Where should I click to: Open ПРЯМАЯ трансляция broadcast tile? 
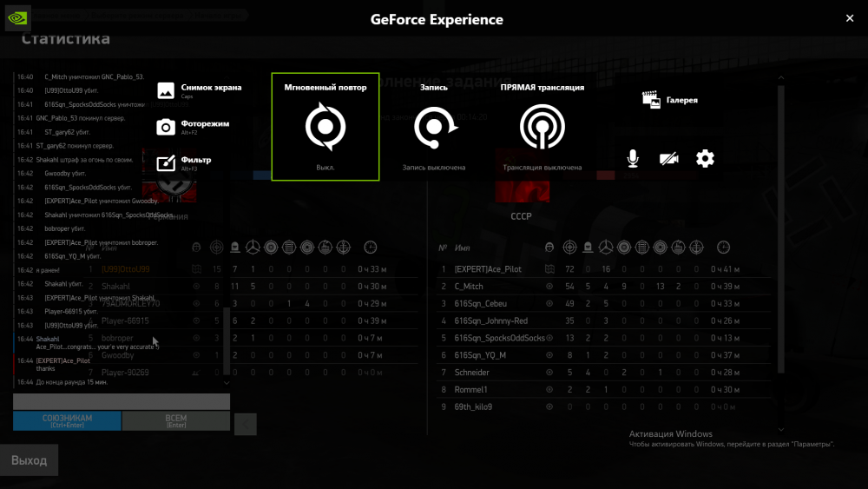pyautogui.click(x=542, y=127)
